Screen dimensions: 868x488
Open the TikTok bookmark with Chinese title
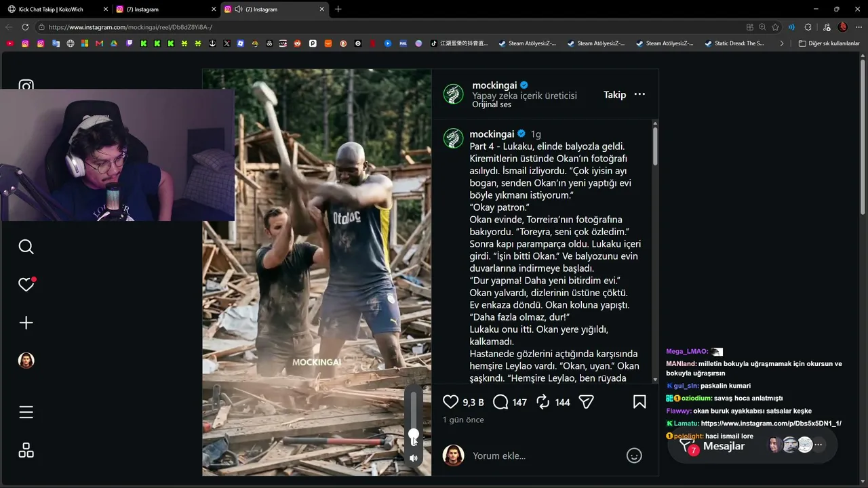pyautogui.click(x=459, y=43)
